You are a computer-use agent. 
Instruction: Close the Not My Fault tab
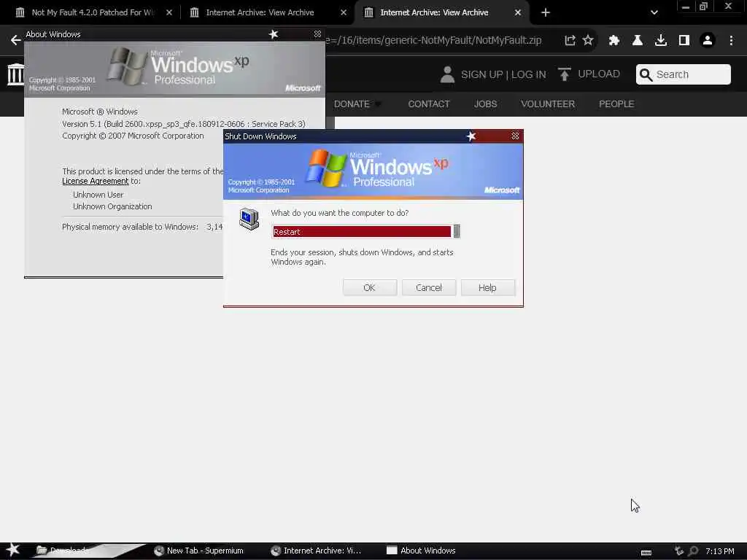[169, 12]
